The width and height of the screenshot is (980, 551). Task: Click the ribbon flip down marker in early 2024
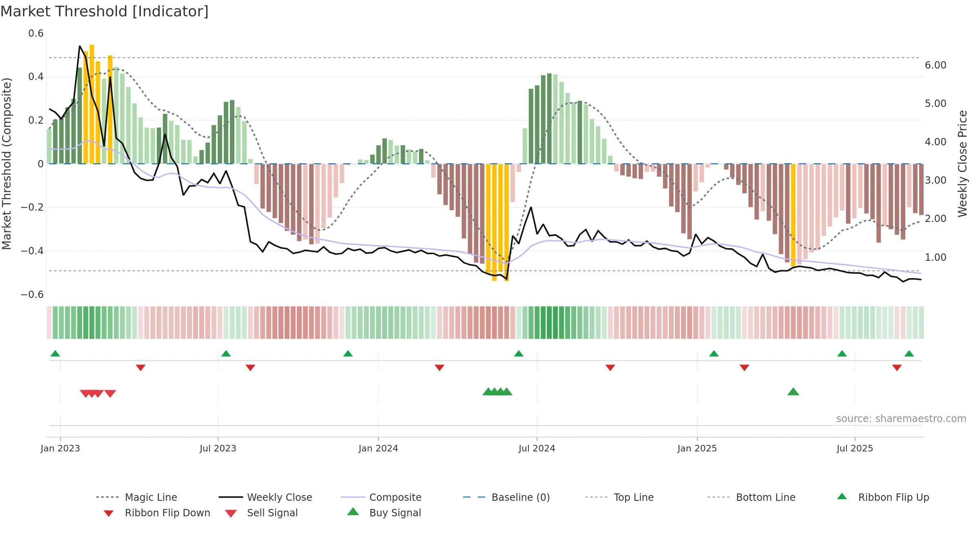click(x=439, y=368)
